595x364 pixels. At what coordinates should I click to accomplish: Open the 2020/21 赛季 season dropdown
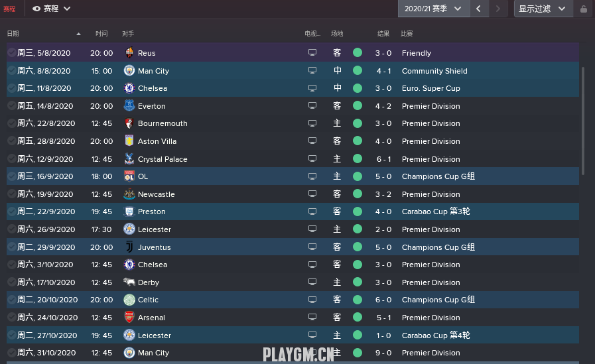tap(434, 9)
